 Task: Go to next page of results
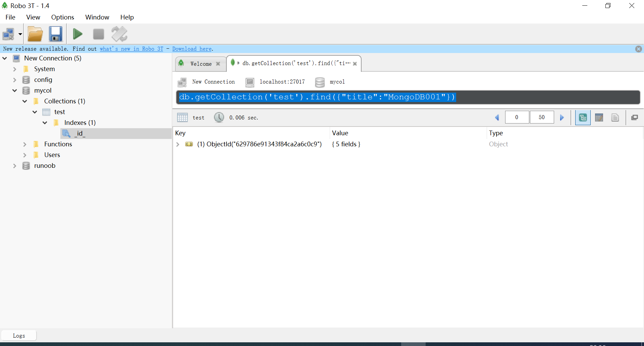click(x=562, y=117)
